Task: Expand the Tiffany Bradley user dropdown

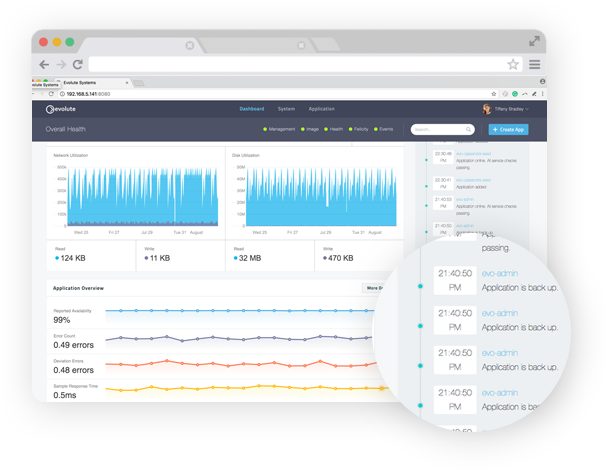Action: pos(512,109)
